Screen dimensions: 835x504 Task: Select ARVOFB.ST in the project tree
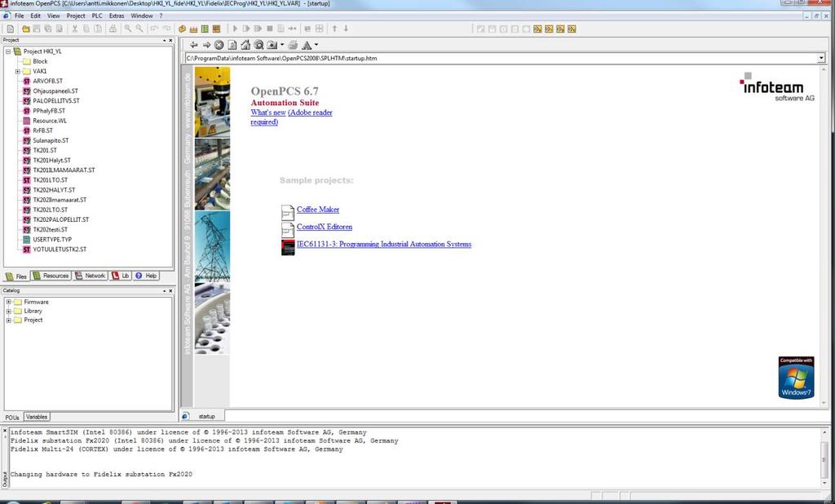(x=47, y=81)
